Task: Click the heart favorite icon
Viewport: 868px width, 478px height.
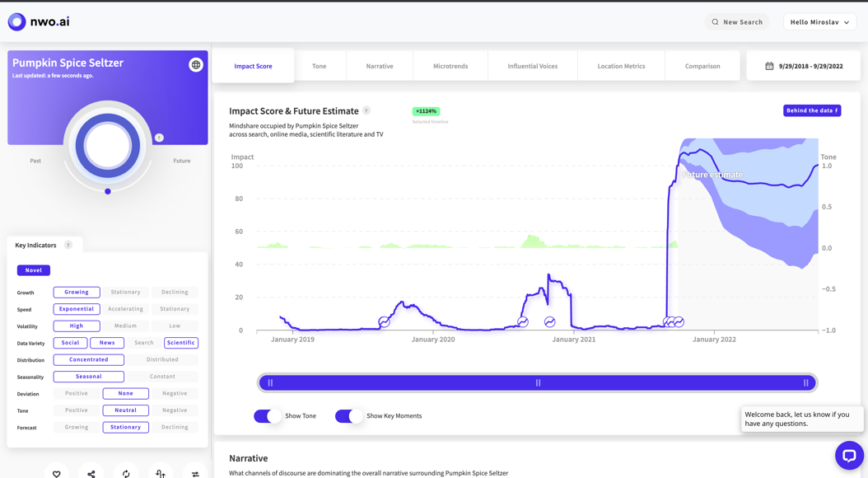Action: [x=57, y=474]
